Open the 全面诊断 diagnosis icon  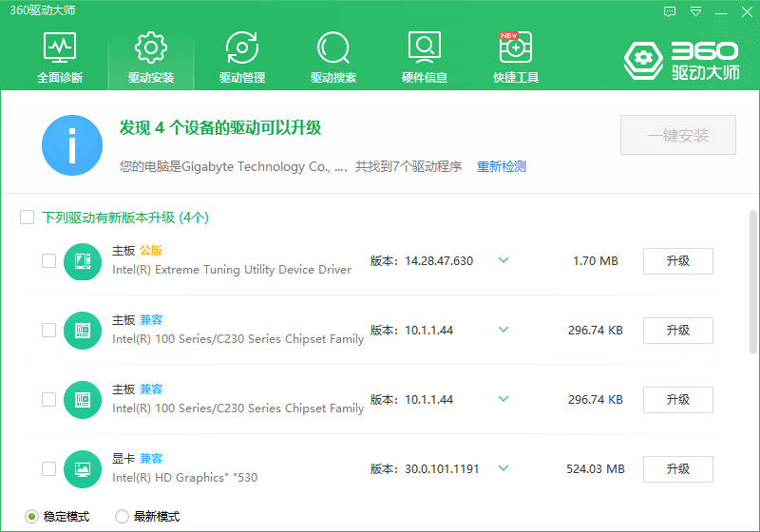tap(60, 47)
